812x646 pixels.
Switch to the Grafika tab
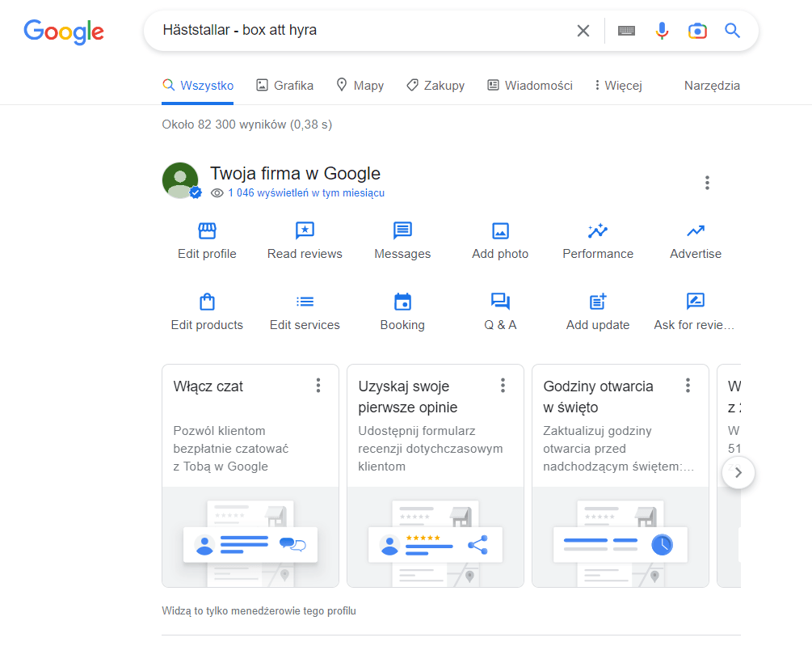(x=285, y=86)
